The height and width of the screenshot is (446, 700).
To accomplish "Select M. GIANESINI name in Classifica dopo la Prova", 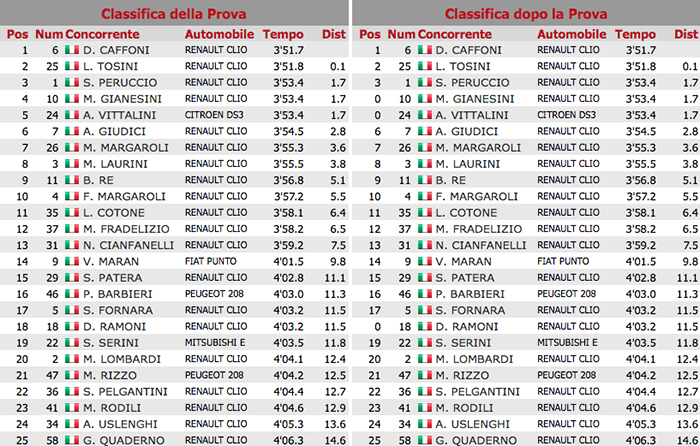I will [x=475, y=99].
